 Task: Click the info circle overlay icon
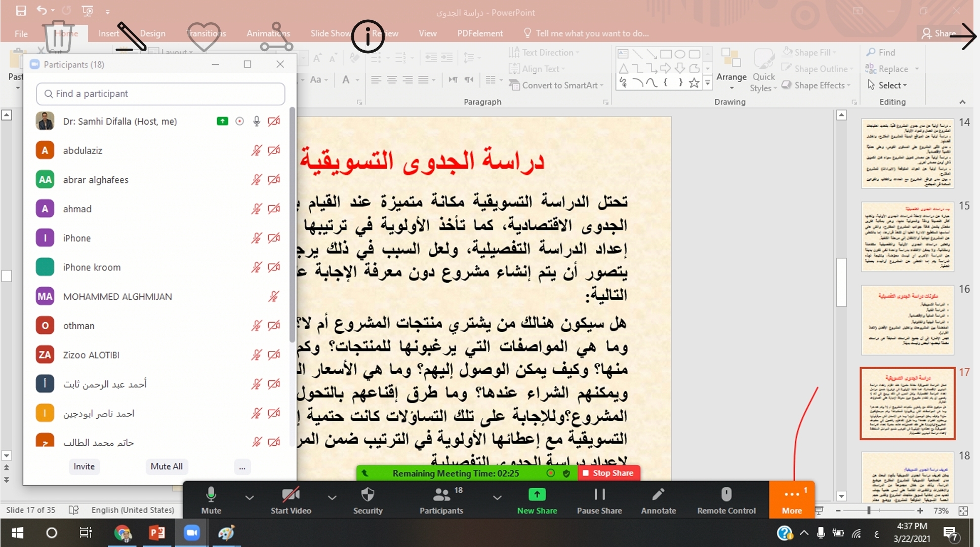[368, 36]
